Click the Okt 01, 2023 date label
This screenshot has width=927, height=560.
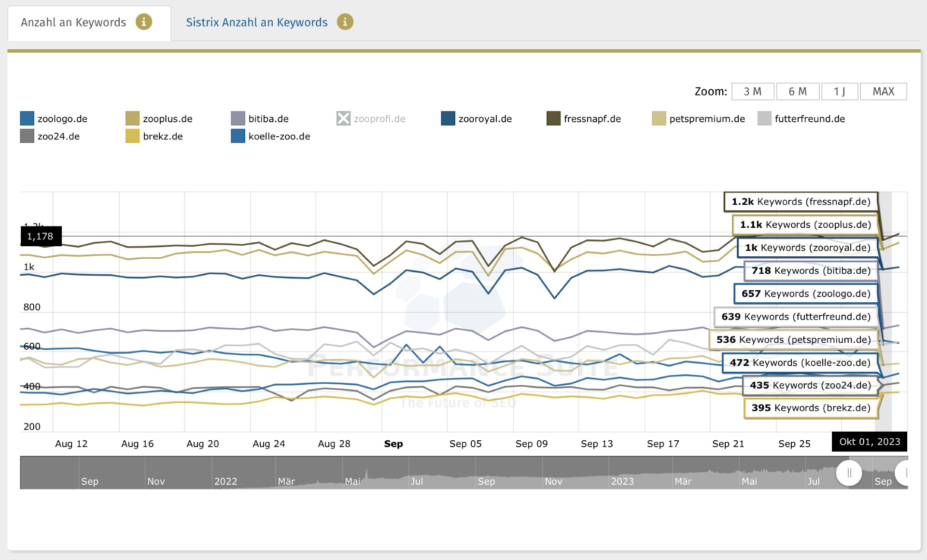(x=870, y=442)
